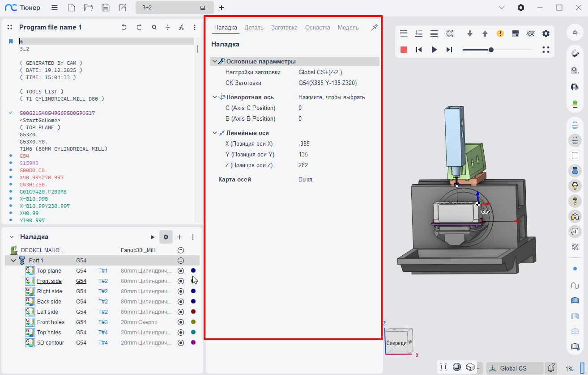Viewport: 588px width, 375px height.
Task: Click the Спереди view cube face
Action: [x=396, y=343]
